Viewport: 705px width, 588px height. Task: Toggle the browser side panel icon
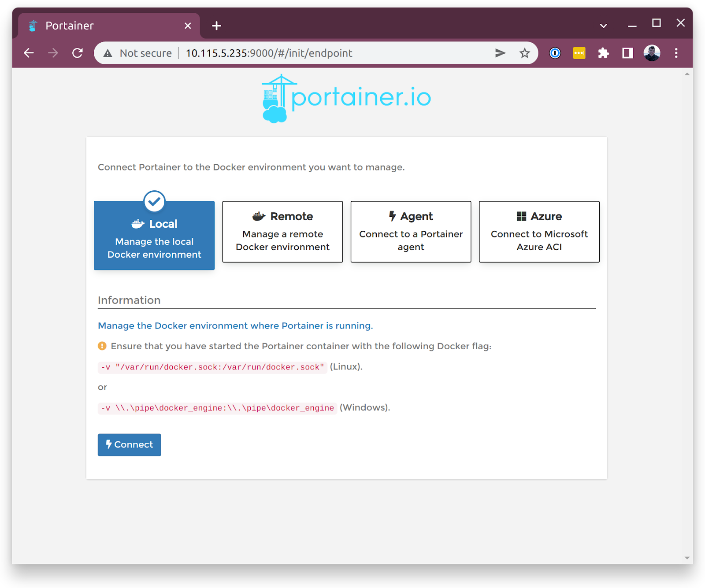tap(627, 53)
